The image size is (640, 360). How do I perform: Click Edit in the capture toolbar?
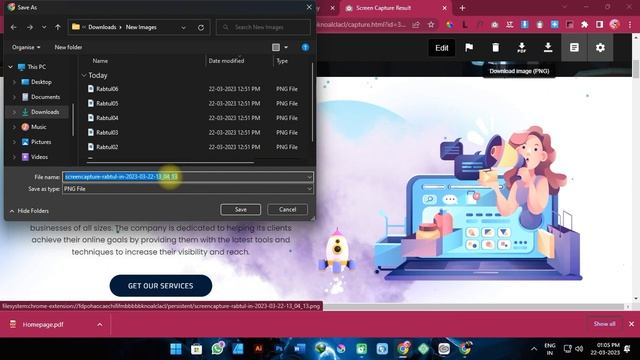coord(442,48)
